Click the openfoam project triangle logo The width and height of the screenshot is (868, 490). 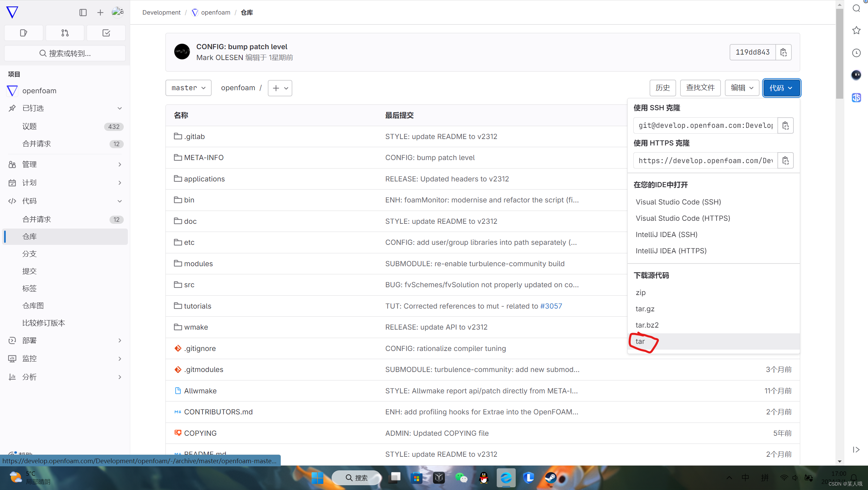12,91
